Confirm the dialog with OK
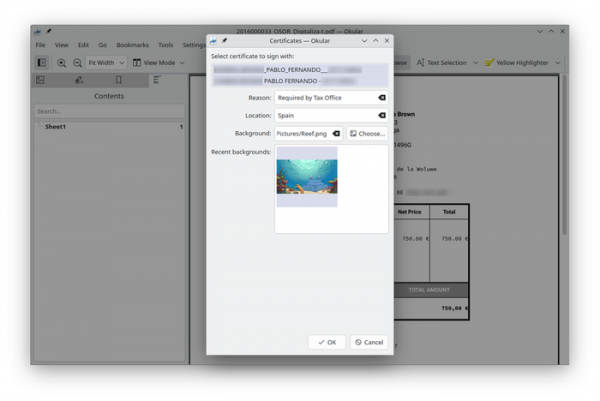 [x=326, y=342]
